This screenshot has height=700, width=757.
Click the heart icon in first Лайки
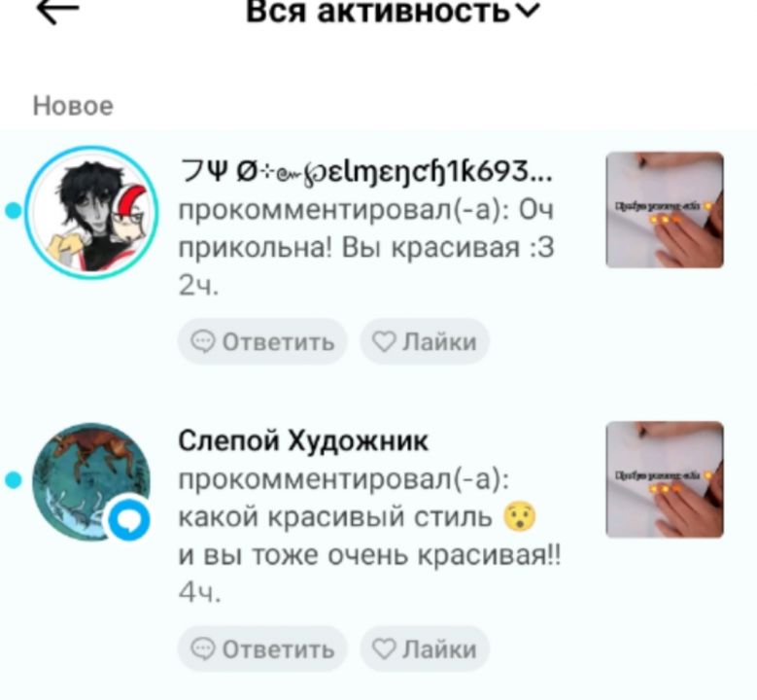point(384,341)
